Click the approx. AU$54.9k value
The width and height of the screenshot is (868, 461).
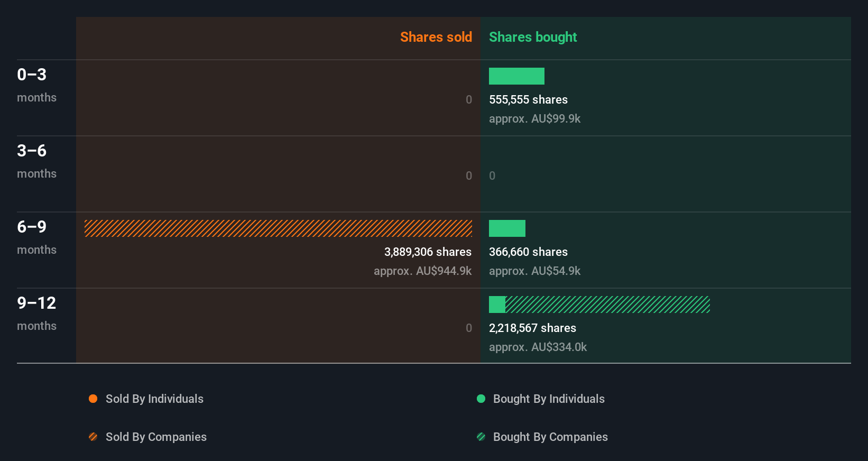pos(534,271)
